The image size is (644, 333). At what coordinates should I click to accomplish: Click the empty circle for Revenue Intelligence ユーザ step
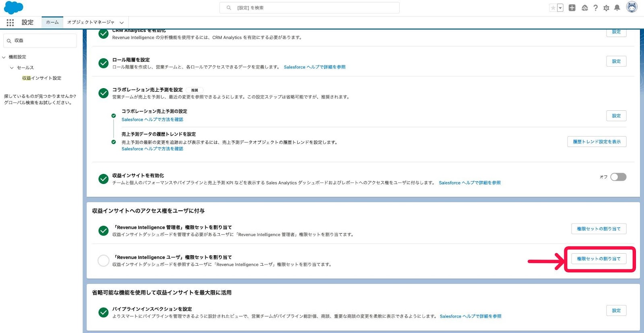click(x=103, y=261)
